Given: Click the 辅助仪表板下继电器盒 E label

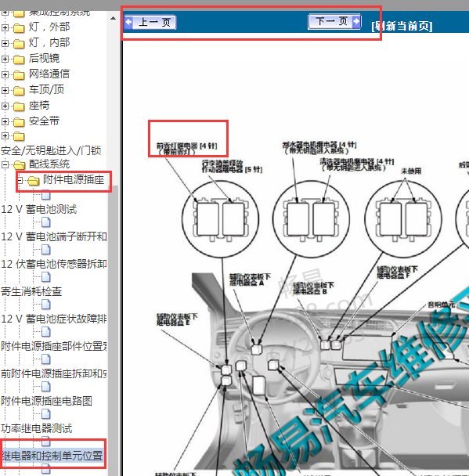Looking at the screenshot, I should click(x=177, y=319).
